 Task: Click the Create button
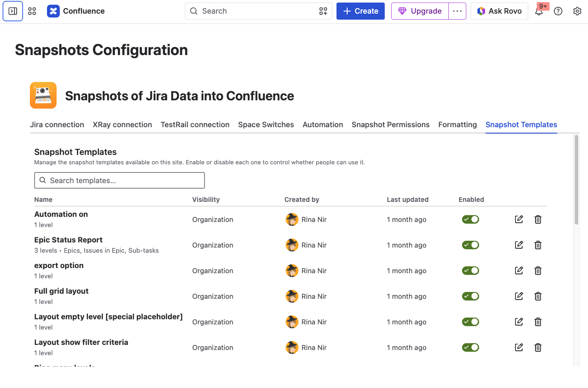tap(360, 11)
